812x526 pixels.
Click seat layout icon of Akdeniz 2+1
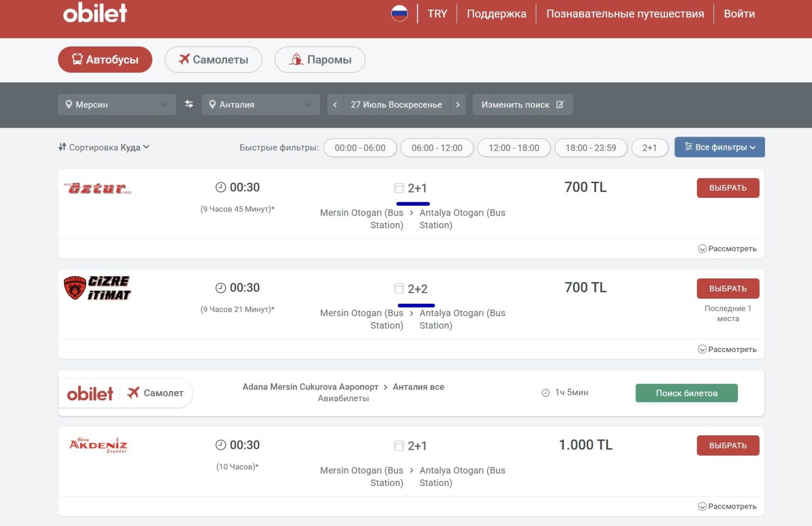399,446
